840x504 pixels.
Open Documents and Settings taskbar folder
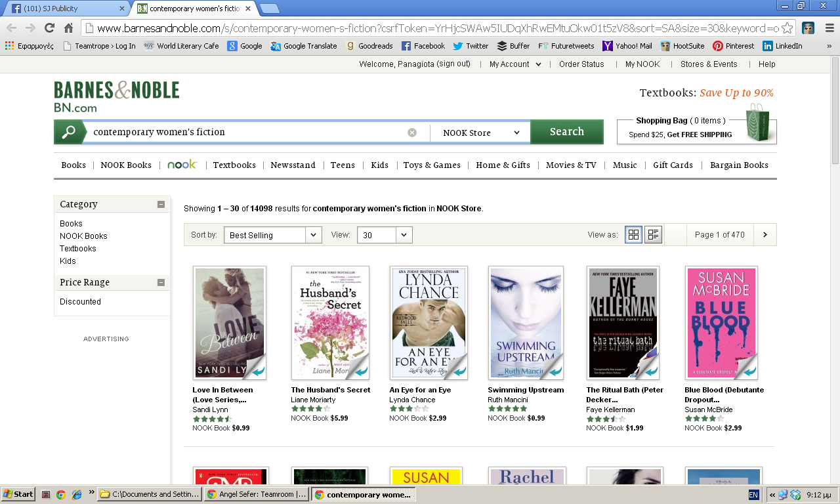click(150, 494)
